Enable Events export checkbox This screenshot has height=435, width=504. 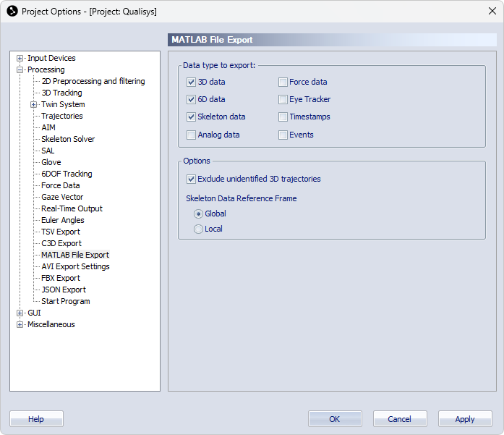coord(283,135)
